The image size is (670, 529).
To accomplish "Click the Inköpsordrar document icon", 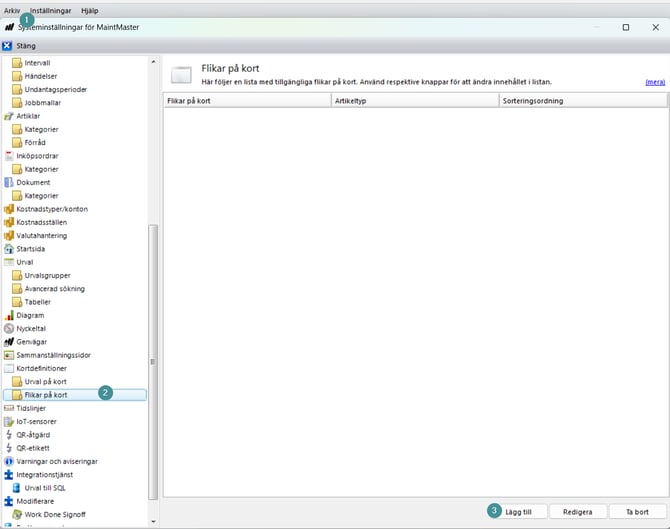I will (x=9, y=155).
